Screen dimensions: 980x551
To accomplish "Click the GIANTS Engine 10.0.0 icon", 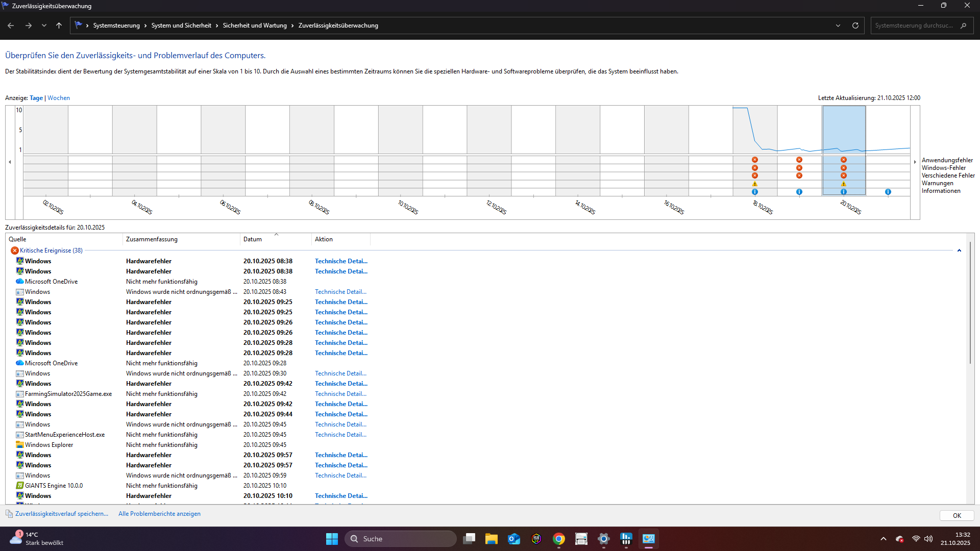I will (19, 486).
